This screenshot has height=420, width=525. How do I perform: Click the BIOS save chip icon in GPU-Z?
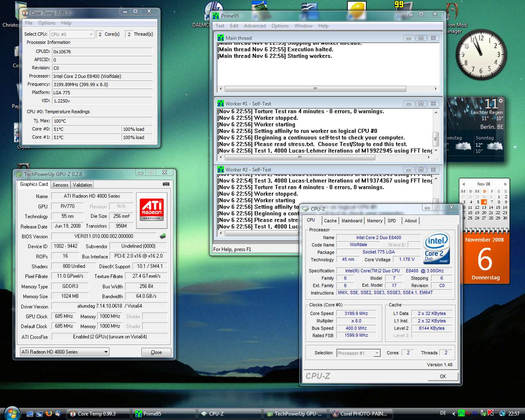point(163,236)
